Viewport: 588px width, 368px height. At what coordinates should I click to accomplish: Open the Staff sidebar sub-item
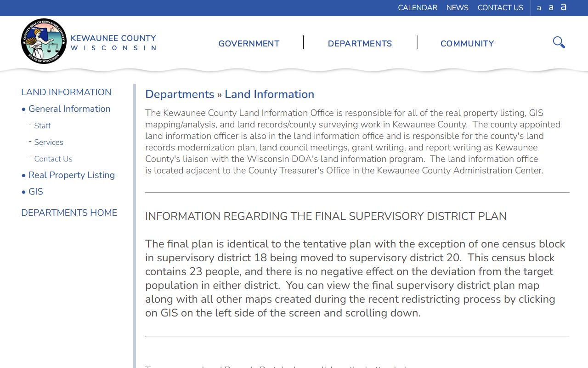click(x=42, y=126)
